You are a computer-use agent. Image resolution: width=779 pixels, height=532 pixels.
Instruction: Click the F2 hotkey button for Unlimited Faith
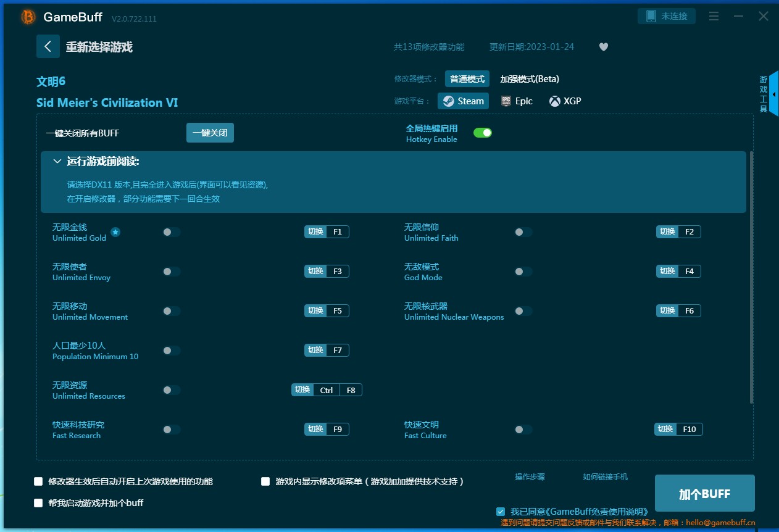tap(678, 232)
